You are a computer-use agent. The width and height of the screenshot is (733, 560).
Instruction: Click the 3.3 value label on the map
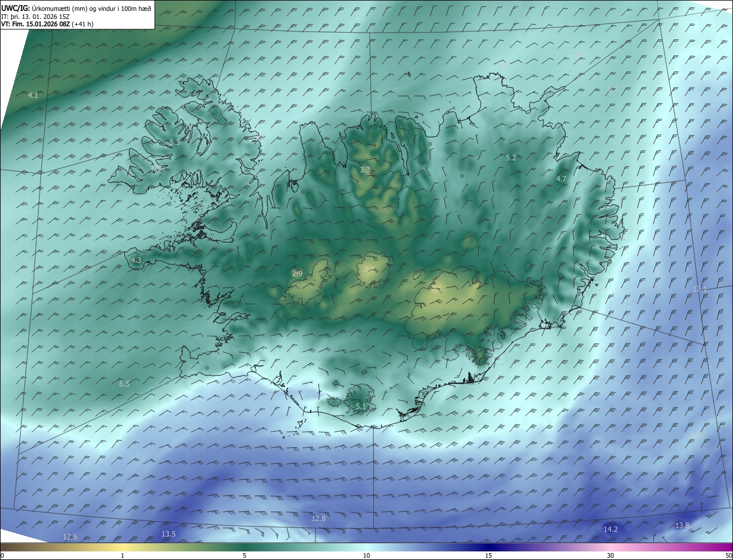coord(365,169)
